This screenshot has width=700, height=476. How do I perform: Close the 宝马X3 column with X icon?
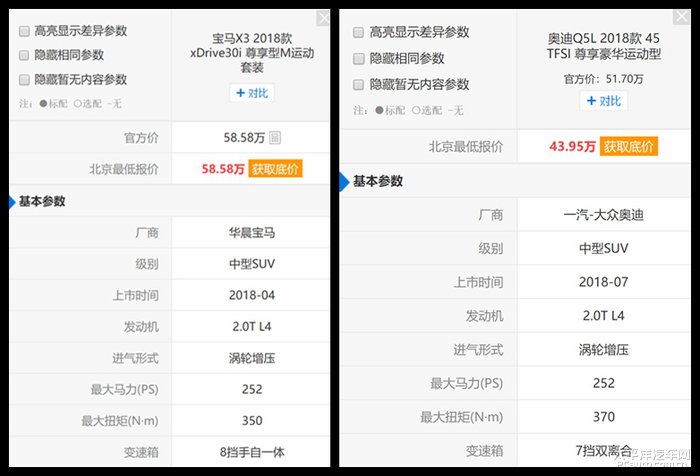(x=323, y=19)
